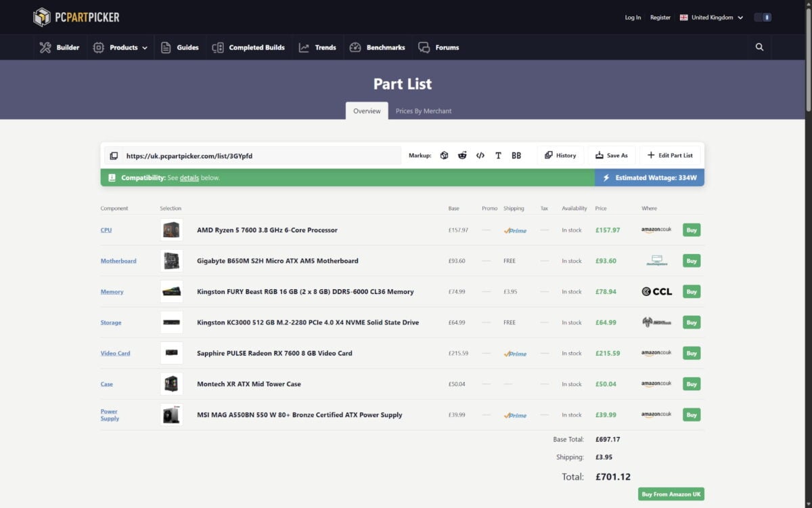The image size is (812, 508).
Task: Toggle the dark/light theme switch
Action: click(x=763, y=18)
